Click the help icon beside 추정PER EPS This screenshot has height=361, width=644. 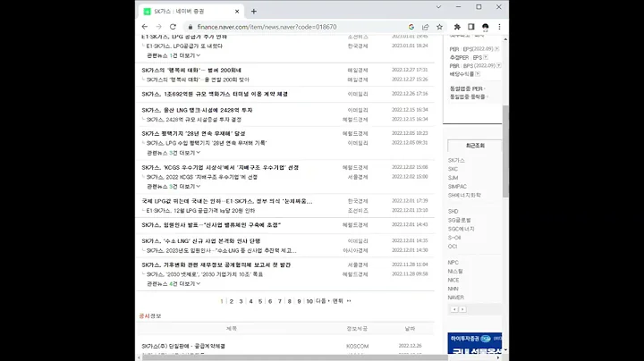pos(486,57)
